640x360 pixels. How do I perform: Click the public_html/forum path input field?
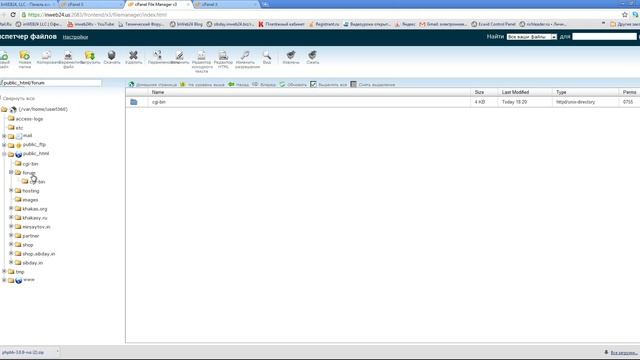click(51, 83)
